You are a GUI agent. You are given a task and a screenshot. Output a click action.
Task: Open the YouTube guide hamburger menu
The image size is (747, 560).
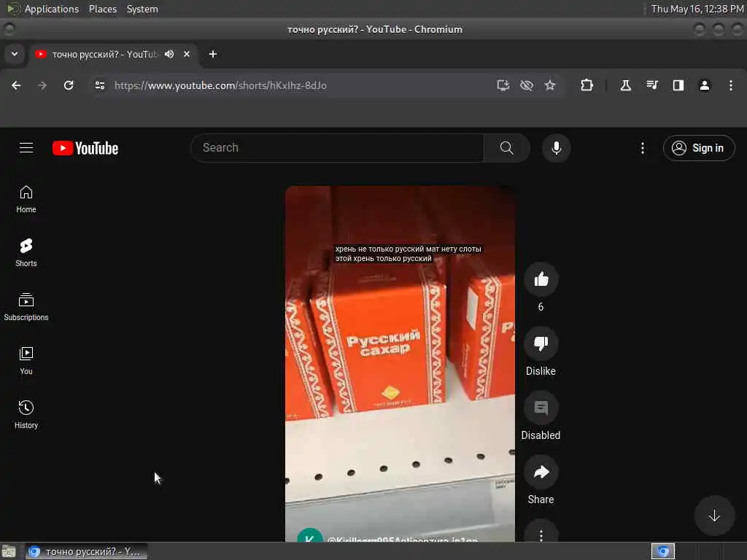(26, 148)
